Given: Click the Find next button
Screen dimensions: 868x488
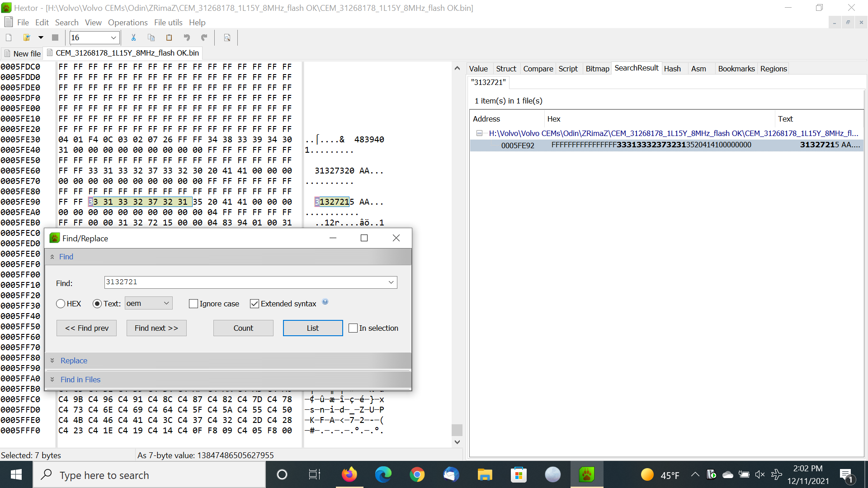Looking at the screenshot, I should point(156,328).
